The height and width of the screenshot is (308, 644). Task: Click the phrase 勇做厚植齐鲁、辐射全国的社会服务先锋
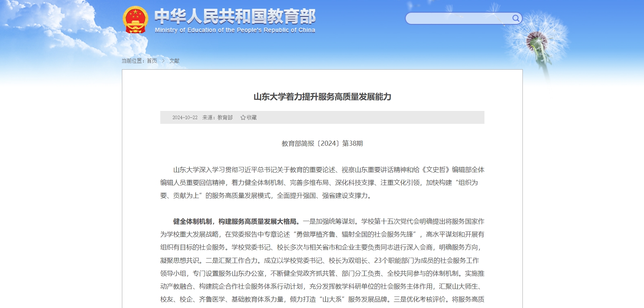click(x=355, y=234)
